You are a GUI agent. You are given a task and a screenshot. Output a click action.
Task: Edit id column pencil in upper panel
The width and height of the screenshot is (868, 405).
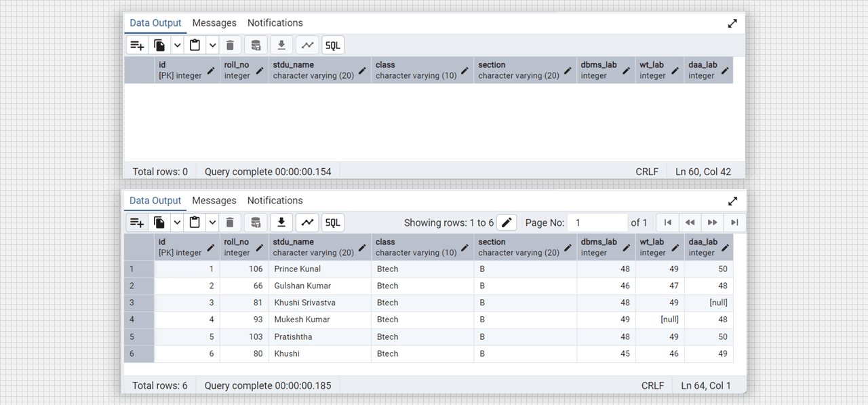pos(211,71)
